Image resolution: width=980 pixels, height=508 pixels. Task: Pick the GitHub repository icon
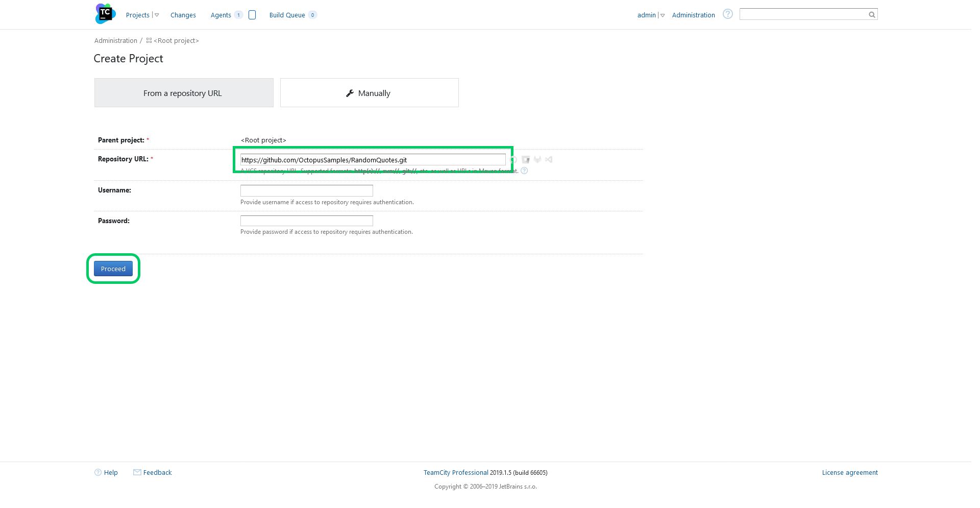click(x=514, y=160)
